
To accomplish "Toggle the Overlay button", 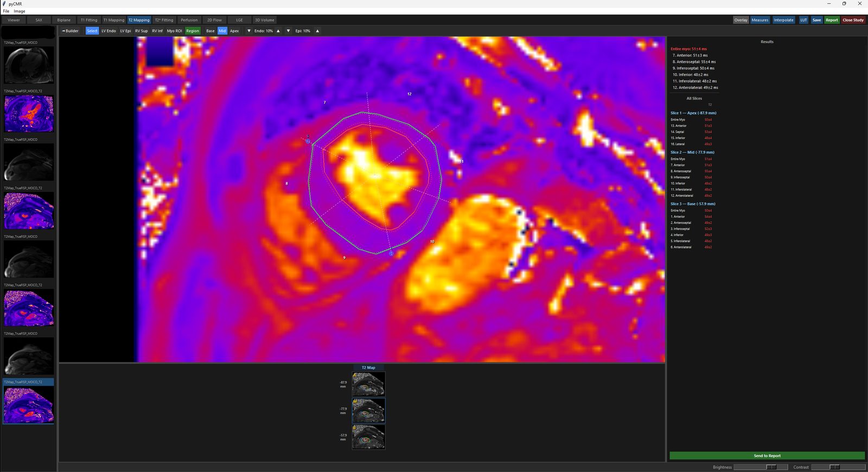I will pyautogui.click(x=741, y=20).
